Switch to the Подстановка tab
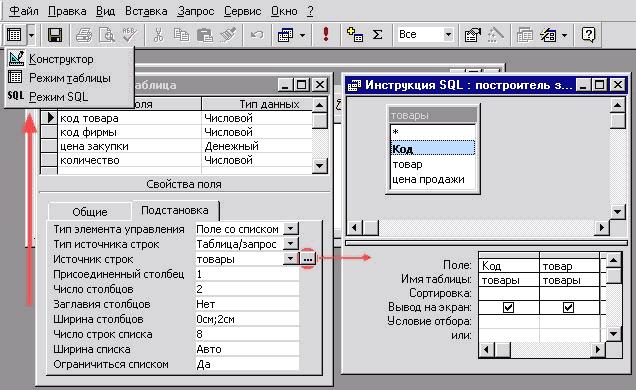Viewport: 636px width, 390px height. (x=175, y=210)
